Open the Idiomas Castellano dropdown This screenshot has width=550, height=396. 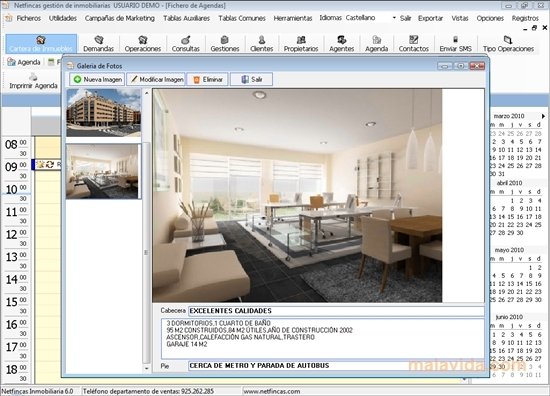click(x=394, y=18)
